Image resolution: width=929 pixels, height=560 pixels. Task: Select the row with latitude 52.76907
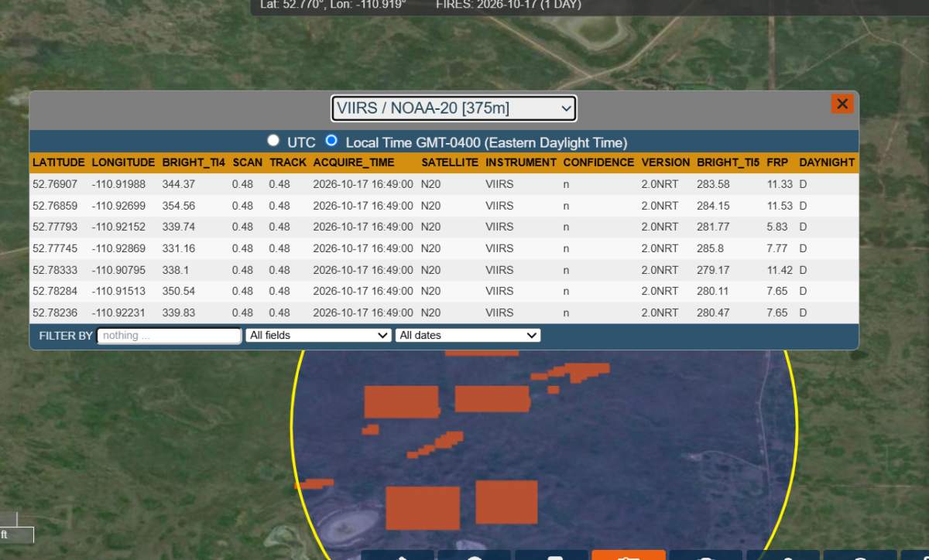pyautogui.click(x=444, y=184)
